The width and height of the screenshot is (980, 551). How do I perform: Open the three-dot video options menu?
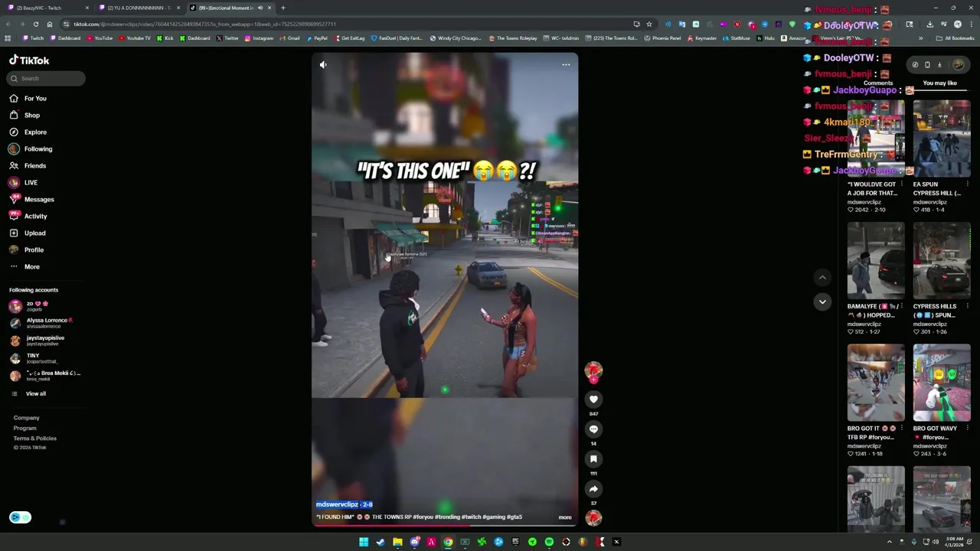click(566, 65)
